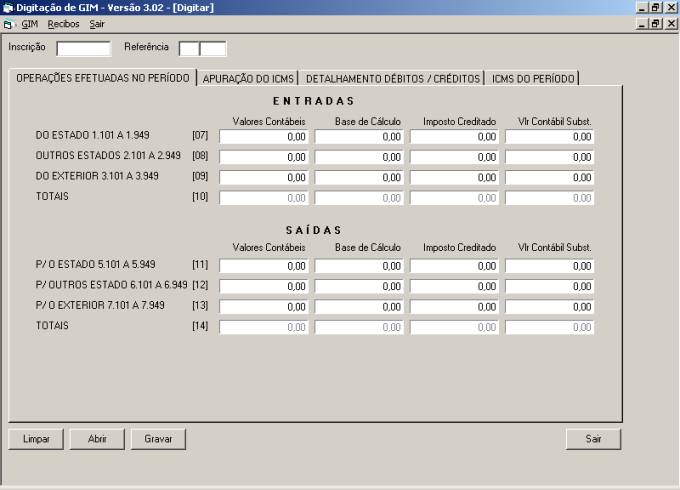Click the Limpar button
This screenshot has width=680, height=490.
36,439
